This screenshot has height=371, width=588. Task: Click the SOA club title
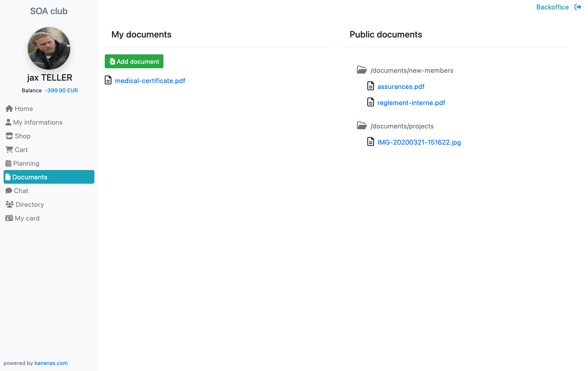coord(49,11)
